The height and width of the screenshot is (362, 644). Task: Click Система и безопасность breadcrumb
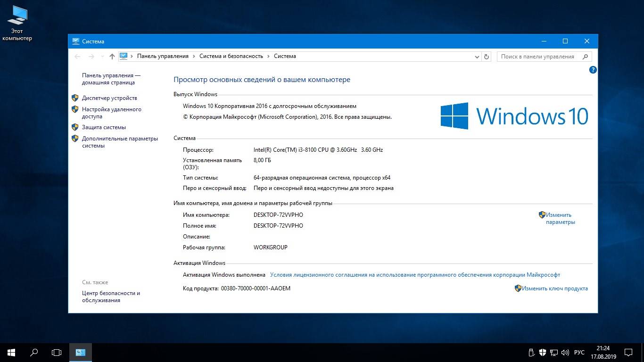(x=231, y=56)
